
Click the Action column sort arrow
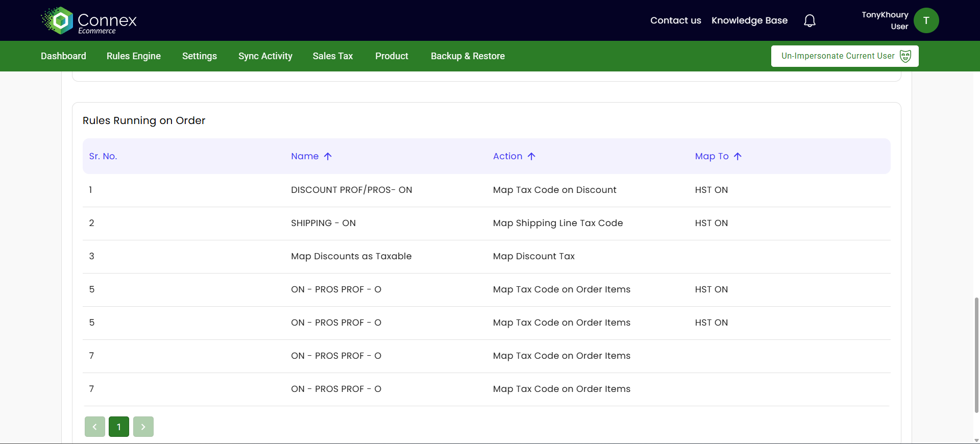[531, 156]
